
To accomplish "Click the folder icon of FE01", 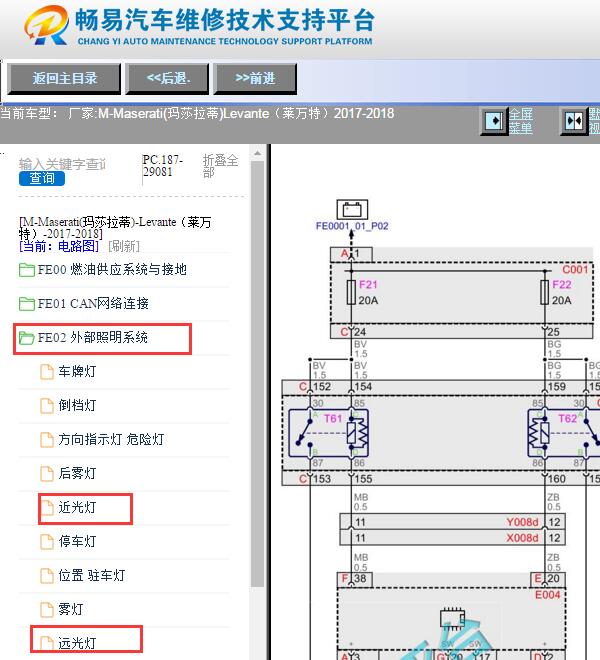I will [x=27, y=304].
